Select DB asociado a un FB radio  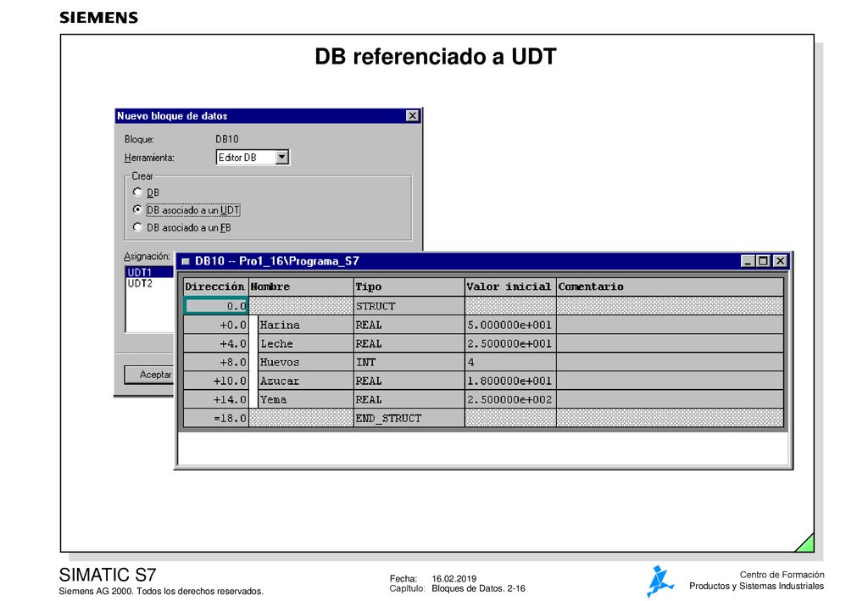pos(137,227)
